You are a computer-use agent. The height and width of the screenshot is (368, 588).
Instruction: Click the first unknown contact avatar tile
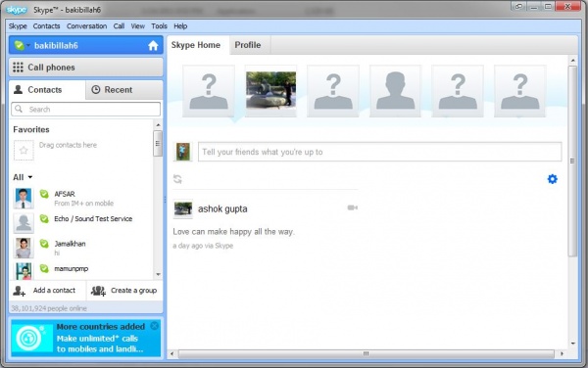pyautogui.click(x=209, y=91)
